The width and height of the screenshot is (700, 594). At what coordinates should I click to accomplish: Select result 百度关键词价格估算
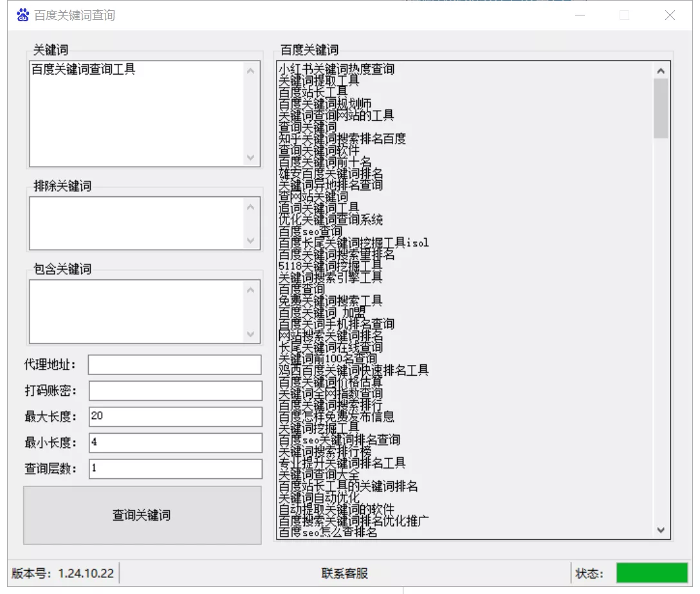point(331,382)
